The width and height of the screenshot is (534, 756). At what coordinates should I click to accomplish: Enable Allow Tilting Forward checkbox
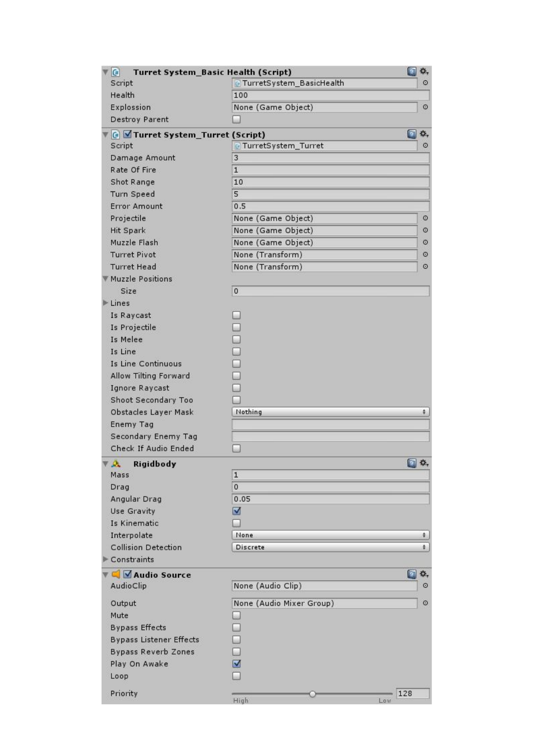(x=236, y=376)
